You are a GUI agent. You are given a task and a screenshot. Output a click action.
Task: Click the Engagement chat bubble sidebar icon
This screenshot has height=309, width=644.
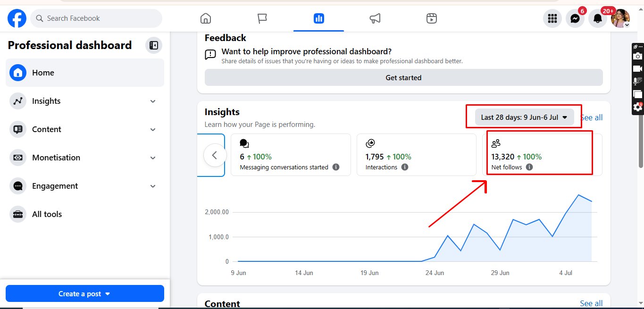click(x=18, y=186)
